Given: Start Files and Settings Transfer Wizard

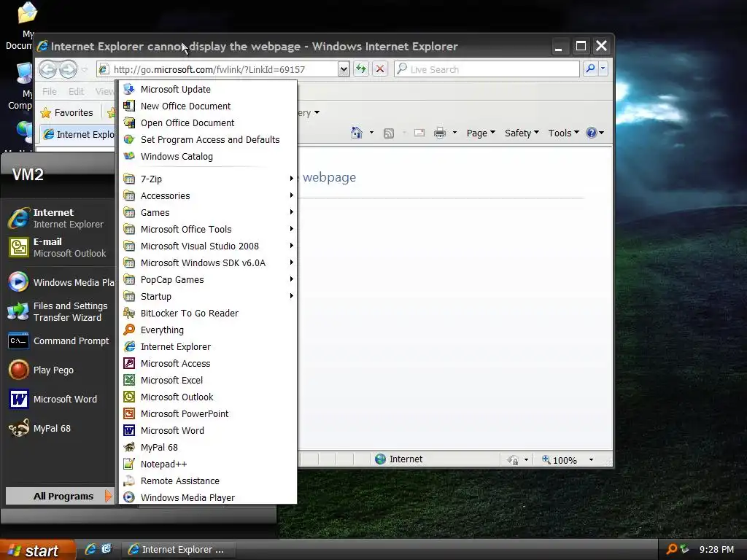Looking at the screenshot, I should [60, 311].
